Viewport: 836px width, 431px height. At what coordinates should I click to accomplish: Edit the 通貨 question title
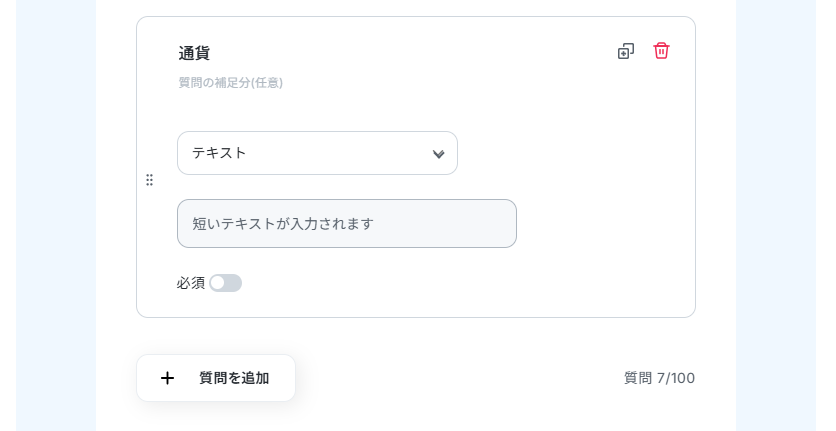(194, 53)
